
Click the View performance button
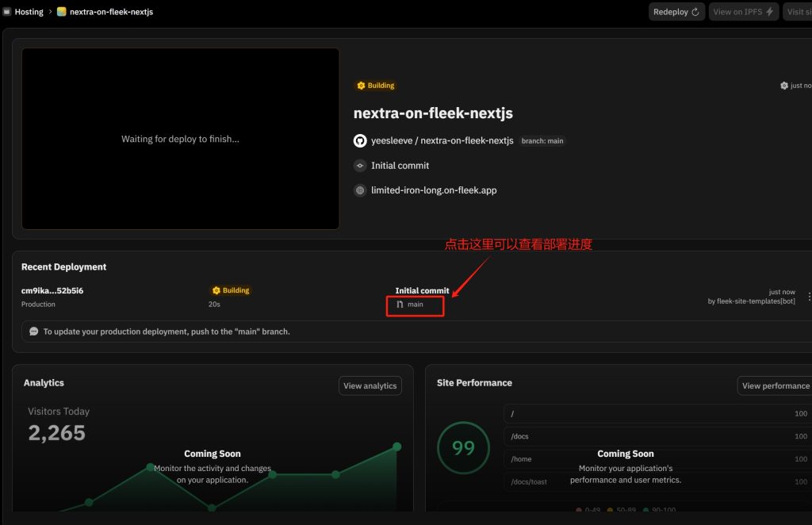(776, 385)
